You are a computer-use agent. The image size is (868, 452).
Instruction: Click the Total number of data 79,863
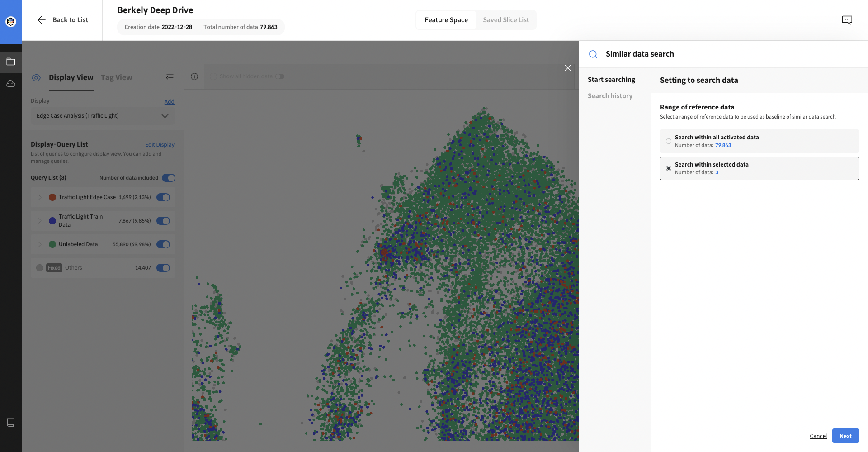241,27
